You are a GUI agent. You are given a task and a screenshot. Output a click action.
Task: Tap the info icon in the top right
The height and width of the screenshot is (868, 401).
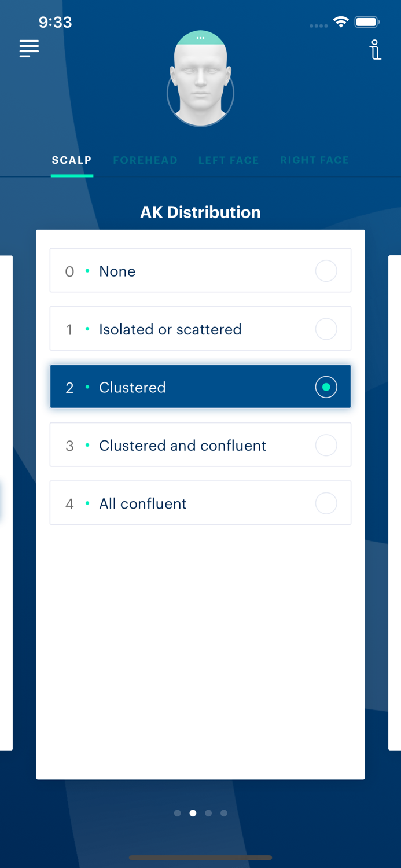coord(376,50)
